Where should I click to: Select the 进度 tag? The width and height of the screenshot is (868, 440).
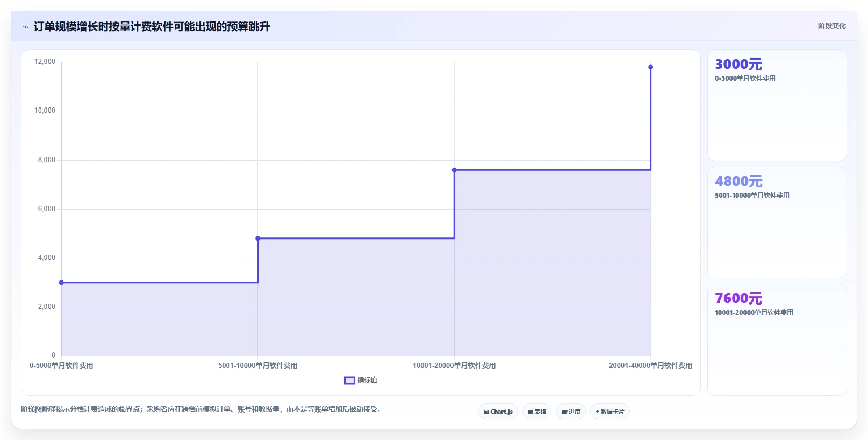click(571, 412)
